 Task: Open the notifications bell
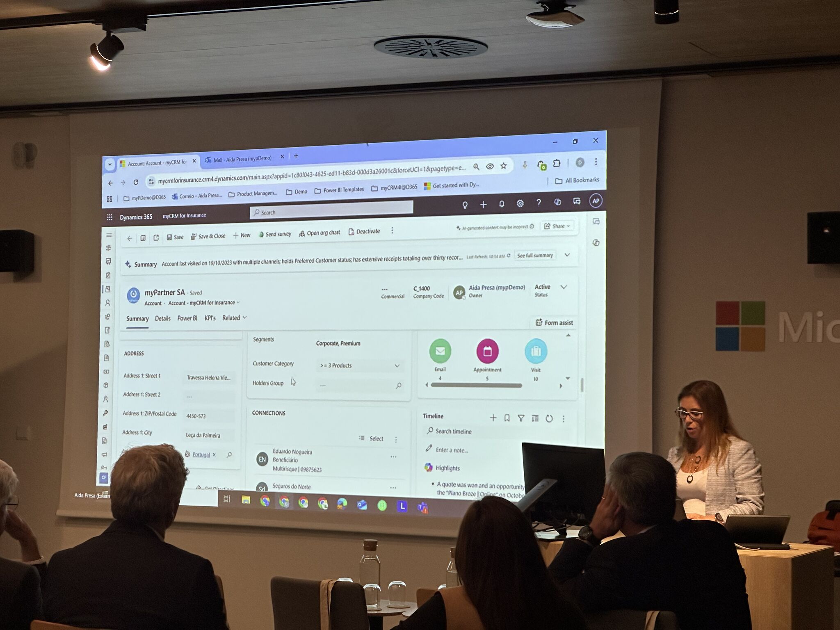click(x=502, y=204)
